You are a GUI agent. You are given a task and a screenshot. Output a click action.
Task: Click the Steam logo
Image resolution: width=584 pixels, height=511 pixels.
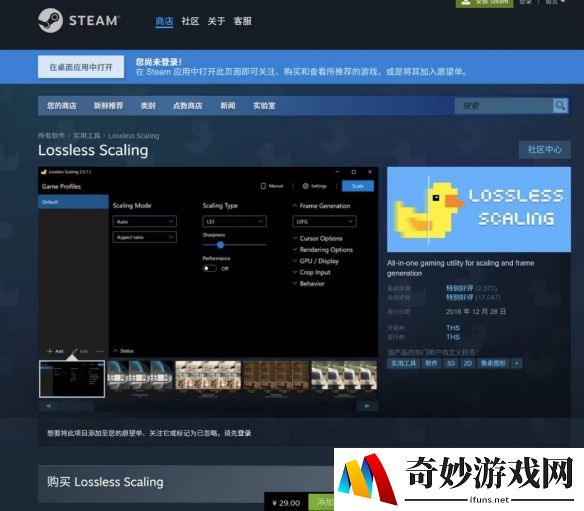pyautogui.click(x=79, y=20)
